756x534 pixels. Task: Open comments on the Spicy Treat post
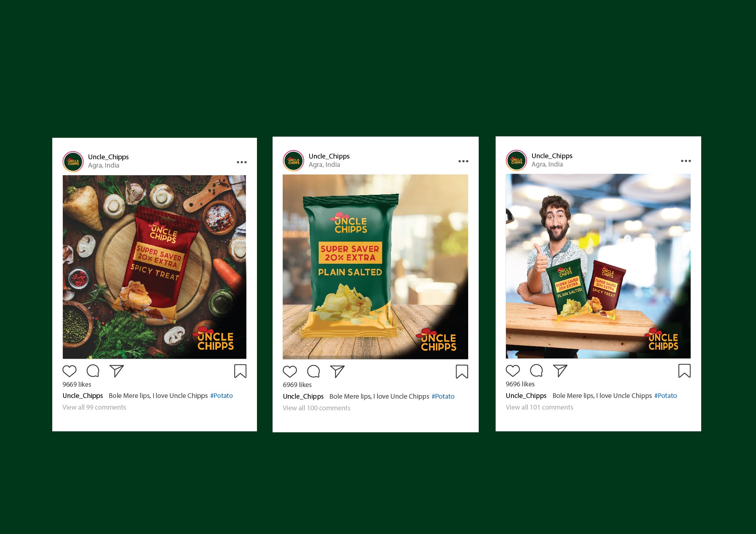(x=93, y=371)
